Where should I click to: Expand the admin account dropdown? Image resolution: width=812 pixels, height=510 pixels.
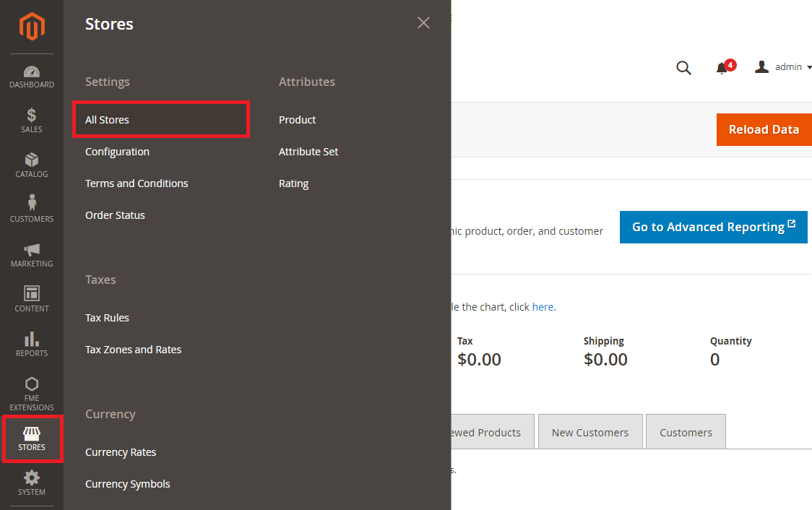(784, 67)
